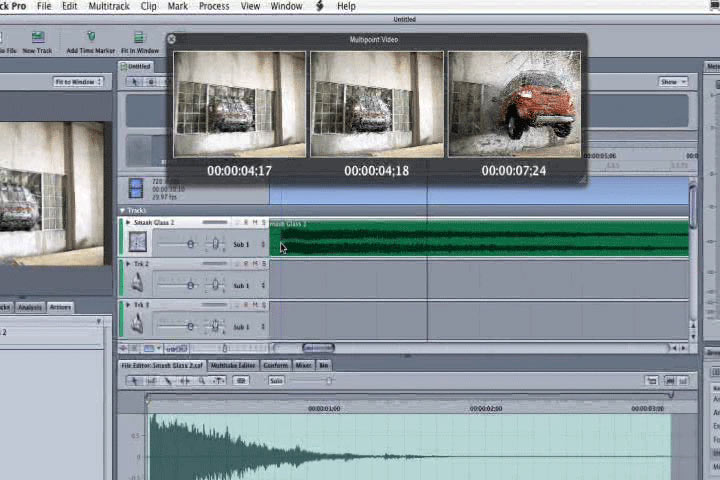Open Sub 1 output menu for Smash Glass 2
Screen dimensions: 720x480
point(249,244)
